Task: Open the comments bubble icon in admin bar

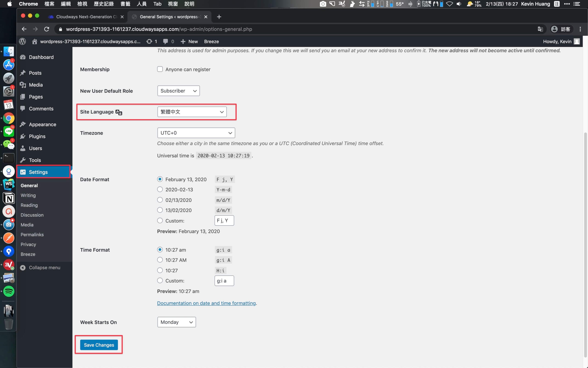Action: [165, 41]
